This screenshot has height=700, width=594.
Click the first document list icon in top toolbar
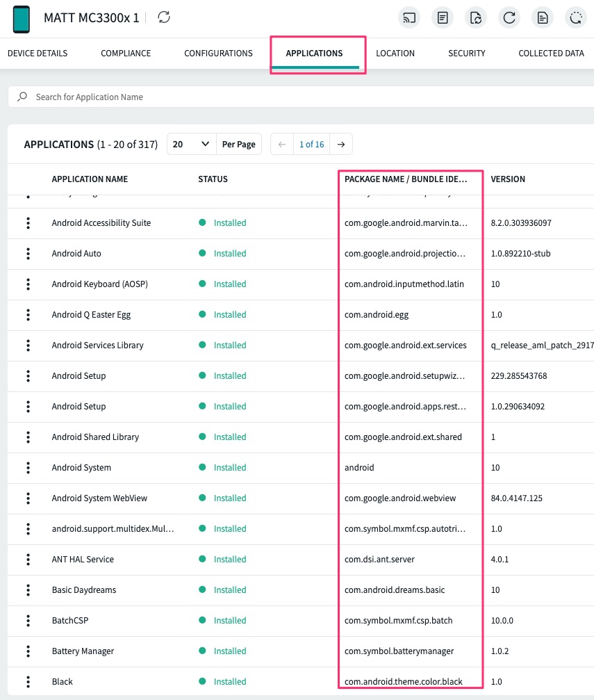443,18
